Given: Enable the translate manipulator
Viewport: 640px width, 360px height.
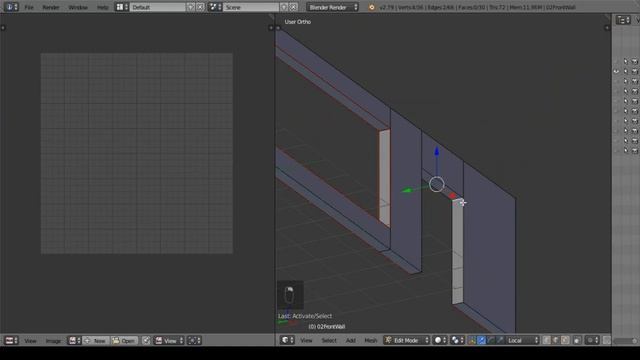Looking at the screenshot, I should pos(481,340).
